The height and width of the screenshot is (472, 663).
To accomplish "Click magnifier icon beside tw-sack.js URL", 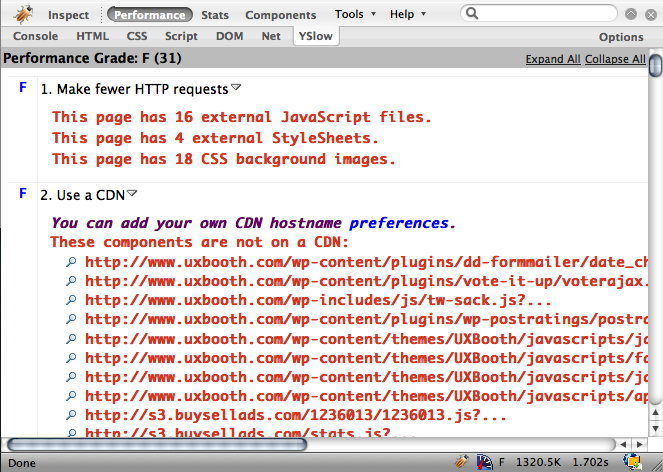I will tap(71, 300).
